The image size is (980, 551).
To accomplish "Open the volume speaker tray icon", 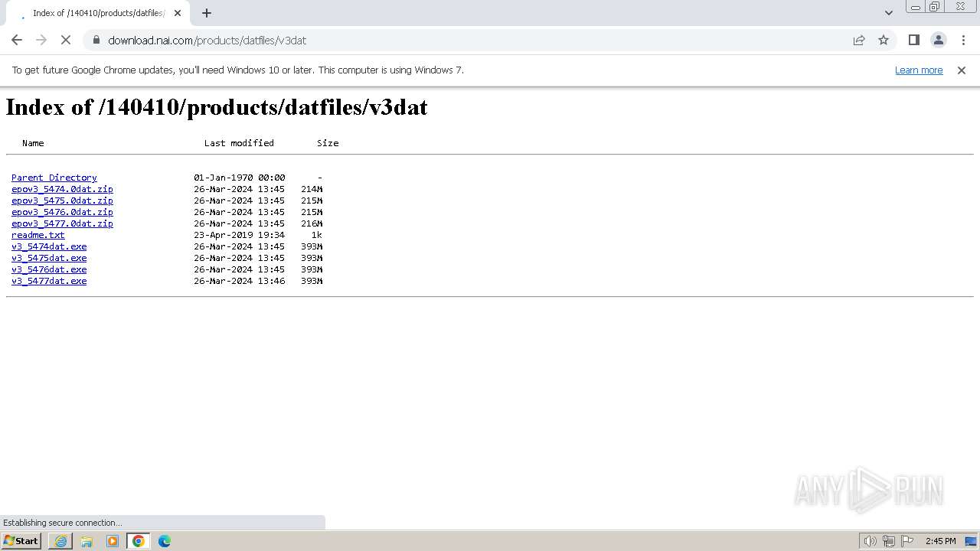I will (x=870, y=541).
